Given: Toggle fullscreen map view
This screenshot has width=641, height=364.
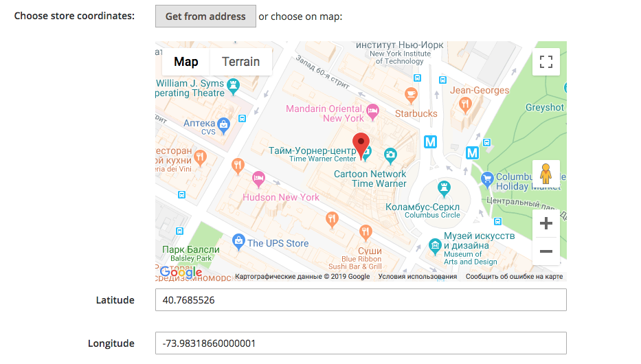Looking at the screenshot, I should tap(546, 62).
